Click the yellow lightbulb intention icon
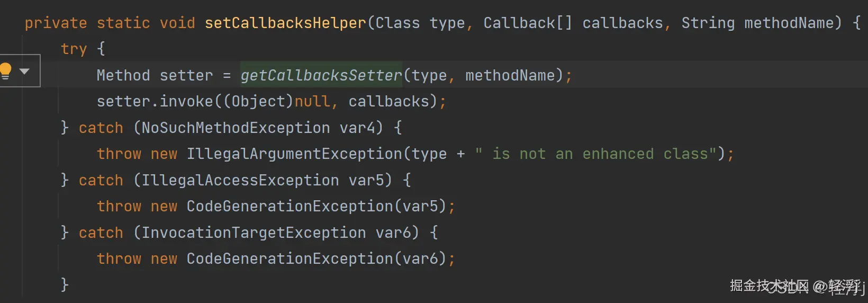The width and height of the screenshot is (868, 303). 5,71
